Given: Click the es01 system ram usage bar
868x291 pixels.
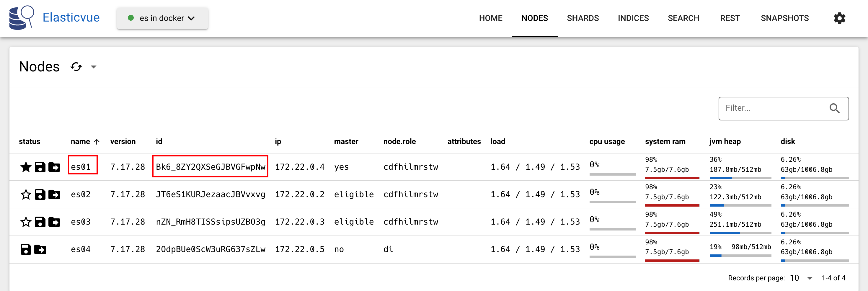Looking at the screenshot, I should pyautogui.click(x=672, y=178).
